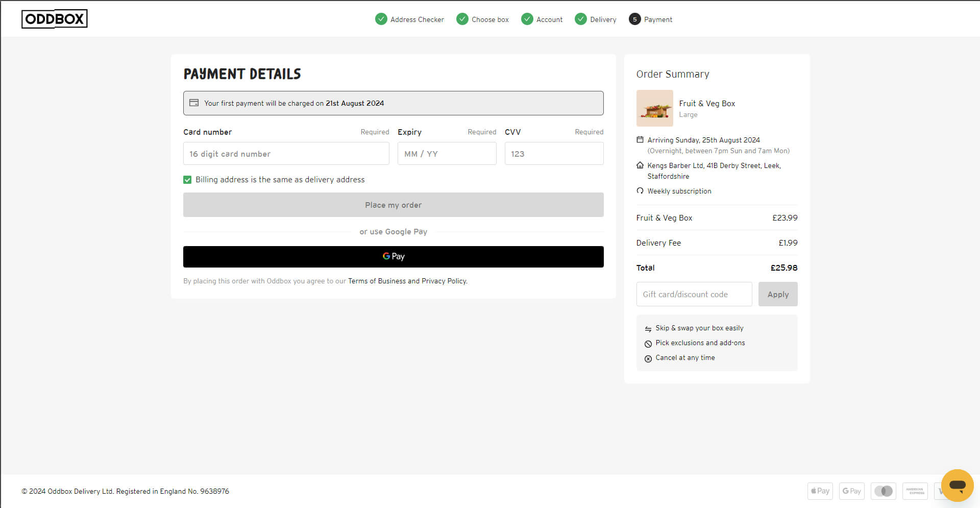Viewport: 980px width, 508px height.
Task: Click the calendar icon beside arrival date
Action: click(x=640, y=140)
